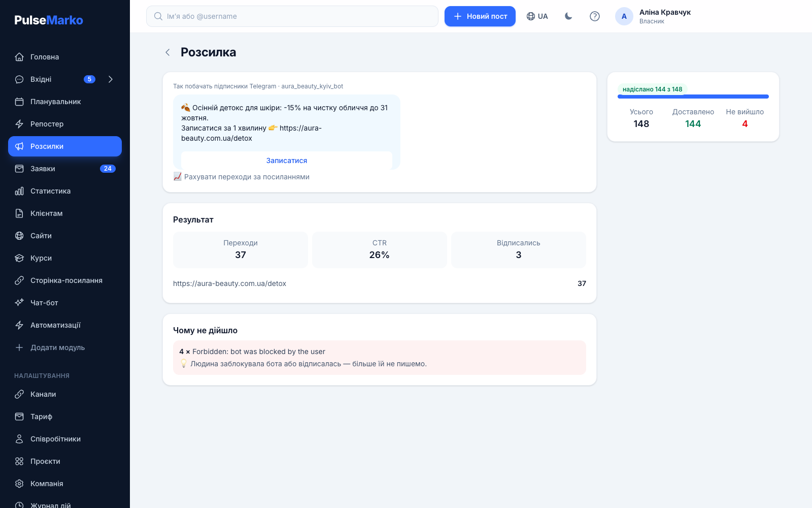Click the back arrow next to Розсилка
Viewport: 812px width, 508px height.
coord(167,52)
